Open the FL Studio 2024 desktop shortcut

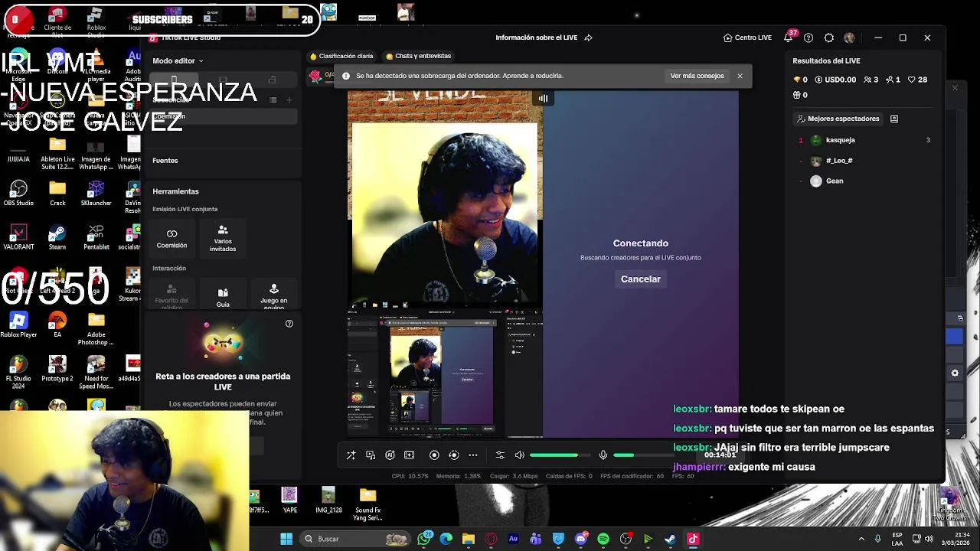tap(18, 373)
